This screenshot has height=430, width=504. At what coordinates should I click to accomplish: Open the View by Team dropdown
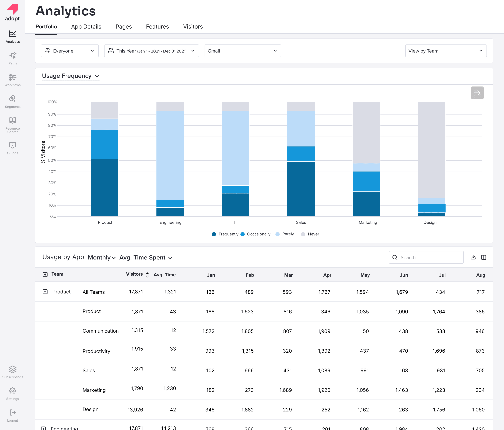point(446,51)
